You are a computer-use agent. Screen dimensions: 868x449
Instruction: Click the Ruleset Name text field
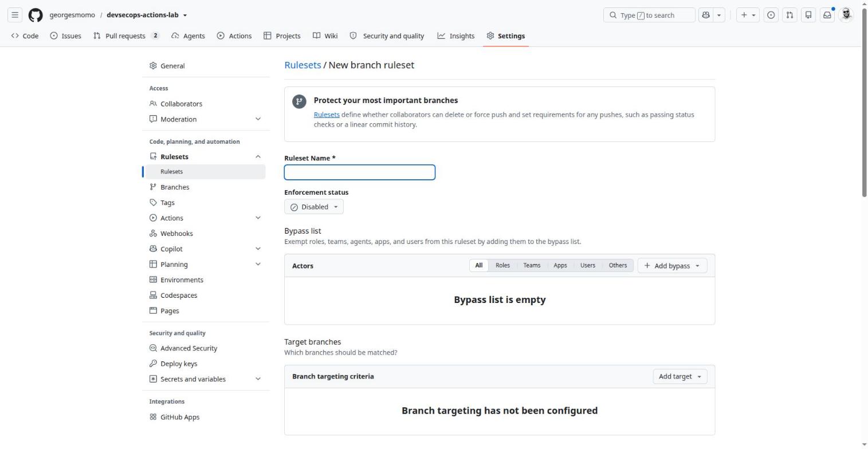(360, 172)
